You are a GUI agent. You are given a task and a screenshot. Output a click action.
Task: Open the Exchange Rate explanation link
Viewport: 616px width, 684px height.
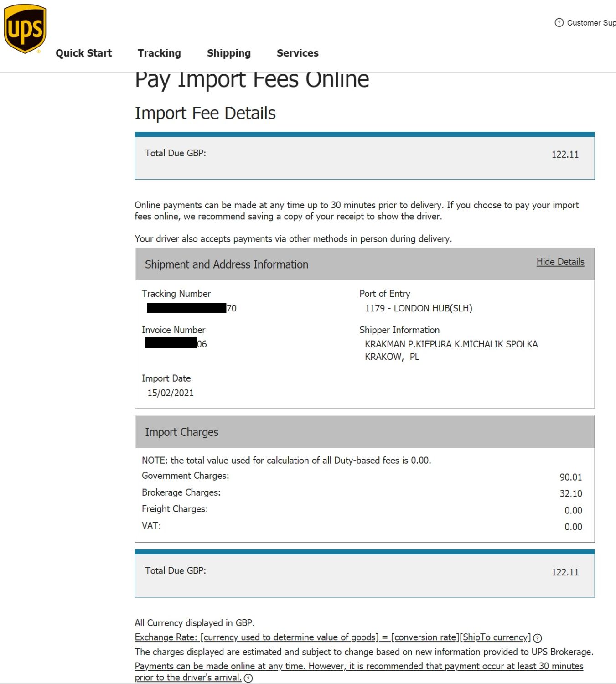[x=332, y=637]
